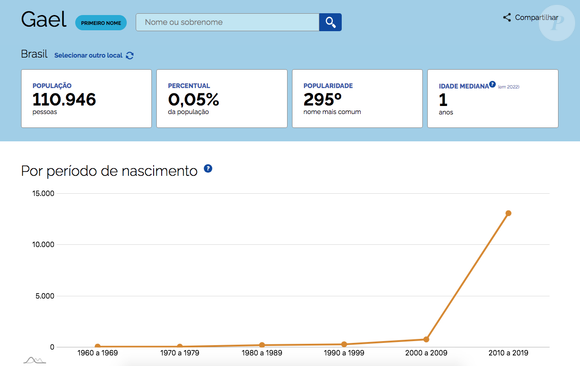Click the 1960 a 1969 data point

98,347
